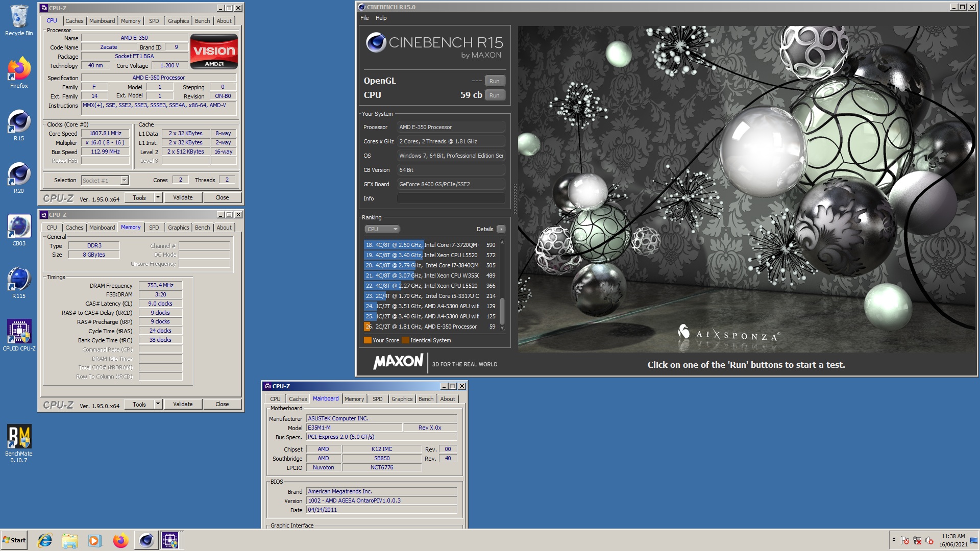This screenshot has width=980, height=551.
Task: Switch to Mainboard tab in top CPU-Z window
Action: click(x=102, y=21)
